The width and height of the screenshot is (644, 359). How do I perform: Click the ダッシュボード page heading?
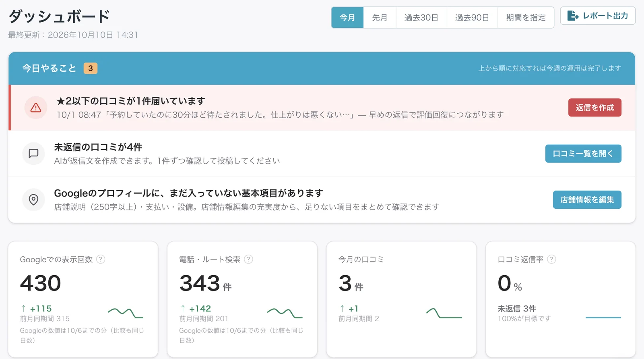pos(59,17)
